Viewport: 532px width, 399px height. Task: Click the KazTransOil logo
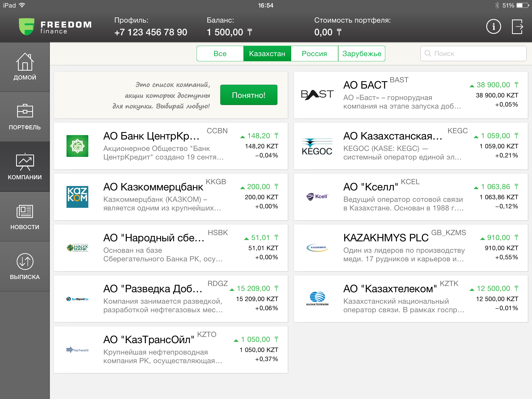coord(77,350)
